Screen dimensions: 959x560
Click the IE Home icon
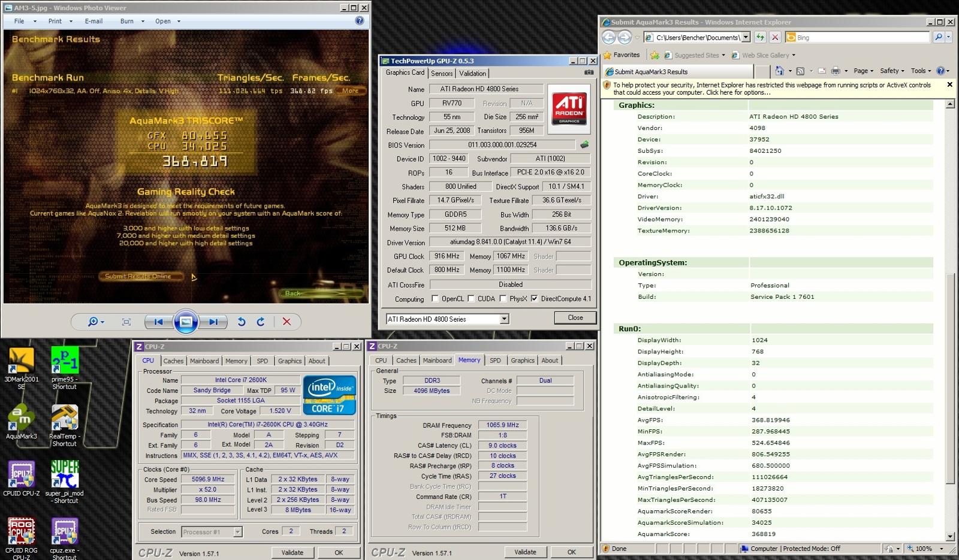pos(779,71)
